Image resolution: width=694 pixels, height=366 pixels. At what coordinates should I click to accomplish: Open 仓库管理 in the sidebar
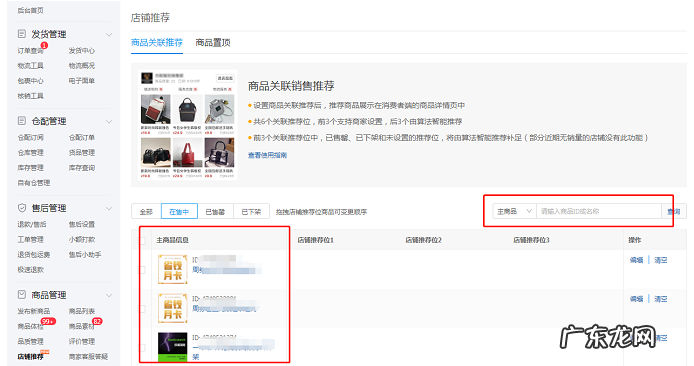pos(31,152)
